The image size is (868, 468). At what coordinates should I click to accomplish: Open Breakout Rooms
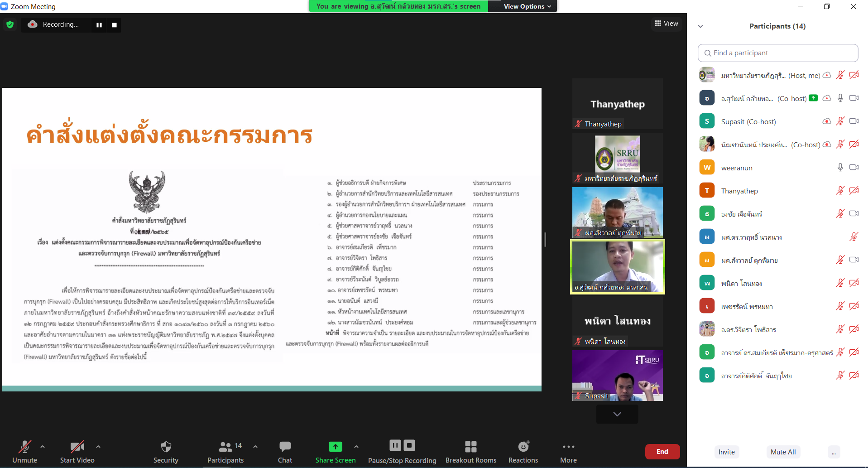tap(470, 452)
